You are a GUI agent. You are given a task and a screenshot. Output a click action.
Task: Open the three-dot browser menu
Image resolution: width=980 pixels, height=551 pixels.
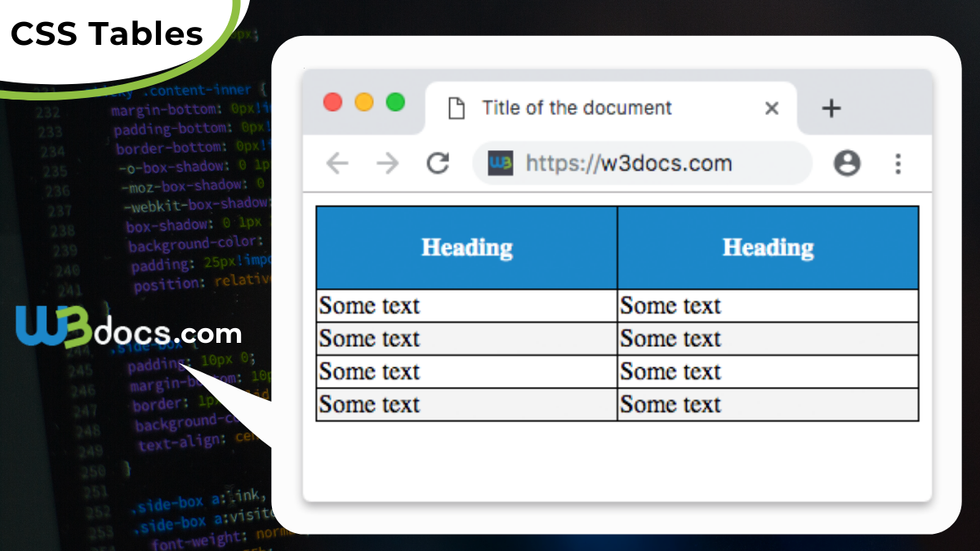(898, 163)
